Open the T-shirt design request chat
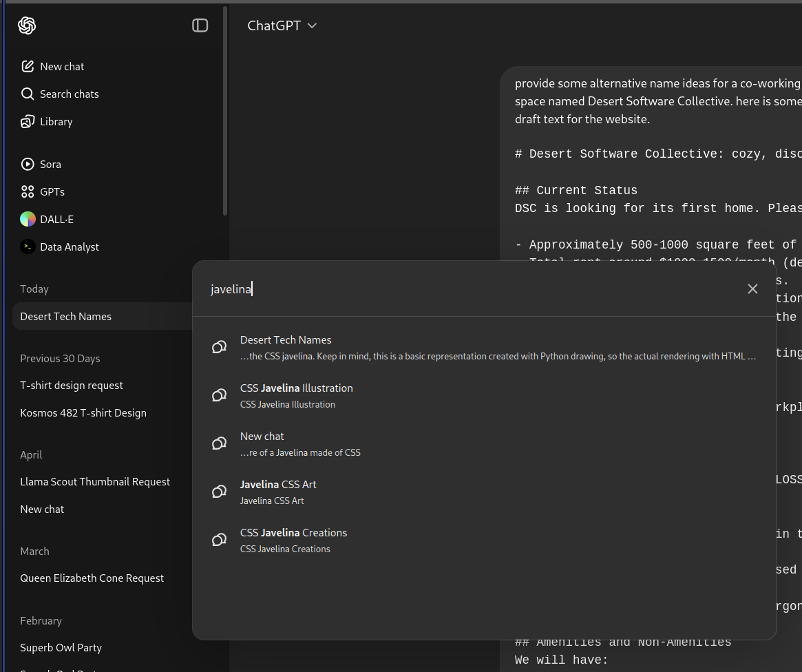The width and height of the screenshot is (802, 672). pyautogui.click(x=72, y=386)
